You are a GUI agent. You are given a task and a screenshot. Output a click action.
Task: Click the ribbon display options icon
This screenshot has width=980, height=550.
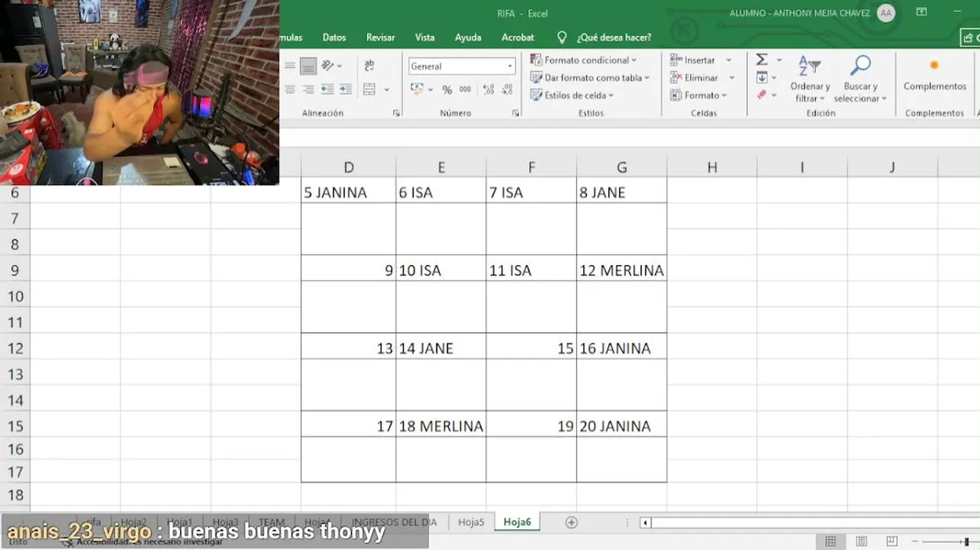(921, 12)
